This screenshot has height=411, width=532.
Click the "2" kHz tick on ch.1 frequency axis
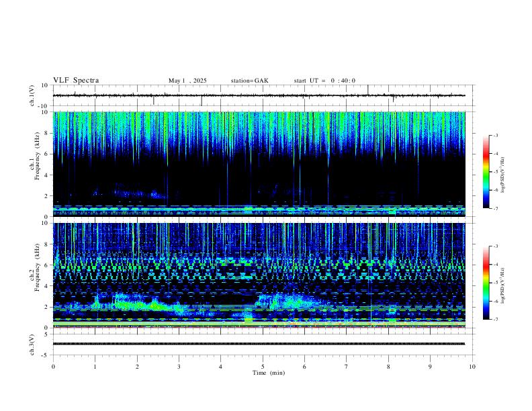point(46,195)
